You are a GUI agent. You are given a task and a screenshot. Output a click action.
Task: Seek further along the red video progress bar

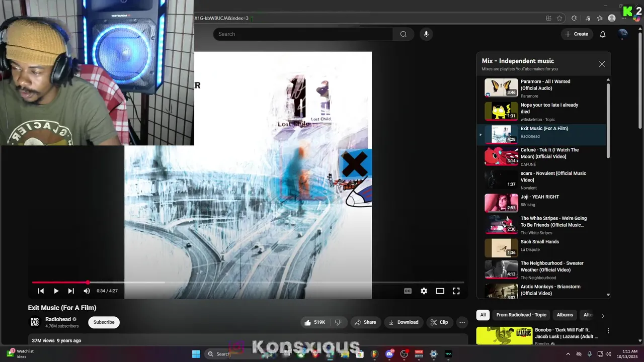[248, 283]
